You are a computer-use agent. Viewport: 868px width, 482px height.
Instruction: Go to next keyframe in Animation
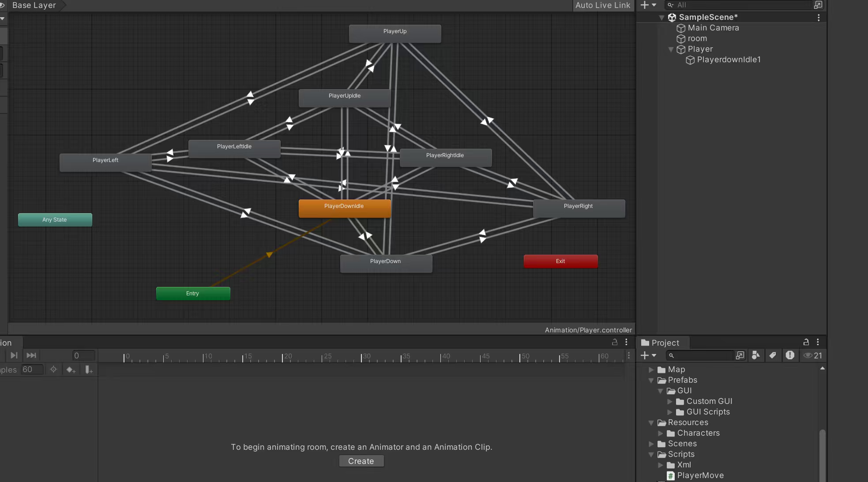pos(14,355)
